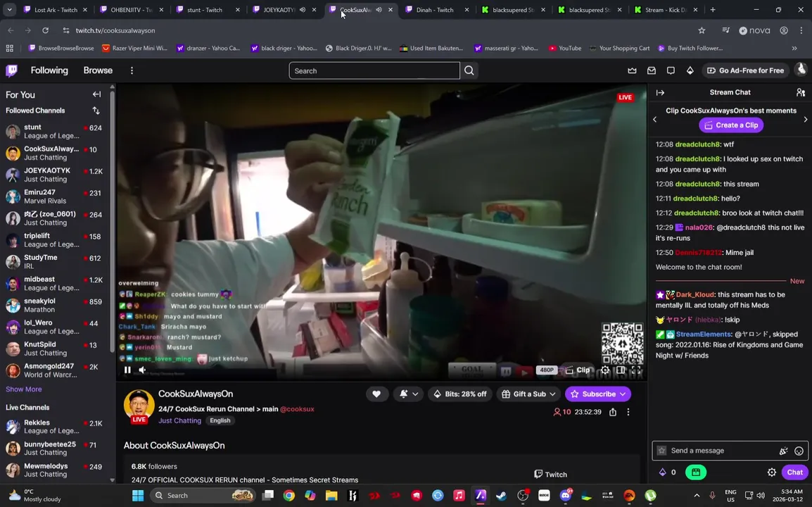Click the search magnifier button
Image resolution: width=812 pixels, height=507 pixels.
coord(469,70)
